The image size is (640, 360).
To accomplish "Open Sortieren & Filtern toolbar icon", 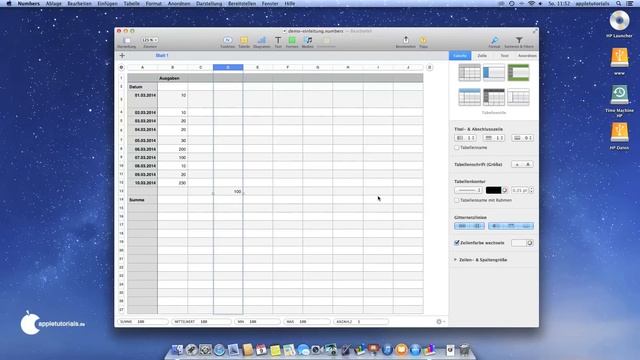I will [519, 40].
